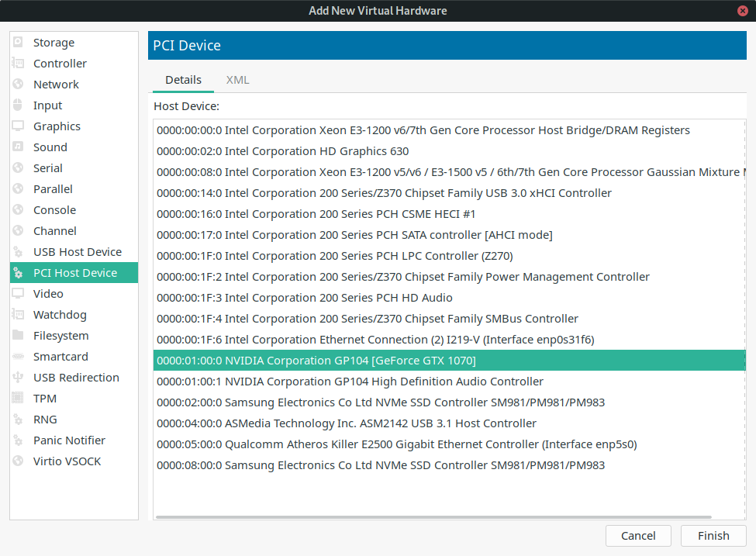Select PCH CSME HECI #1 device
This screenshot has height=556, width=756.
pos(449,214)
